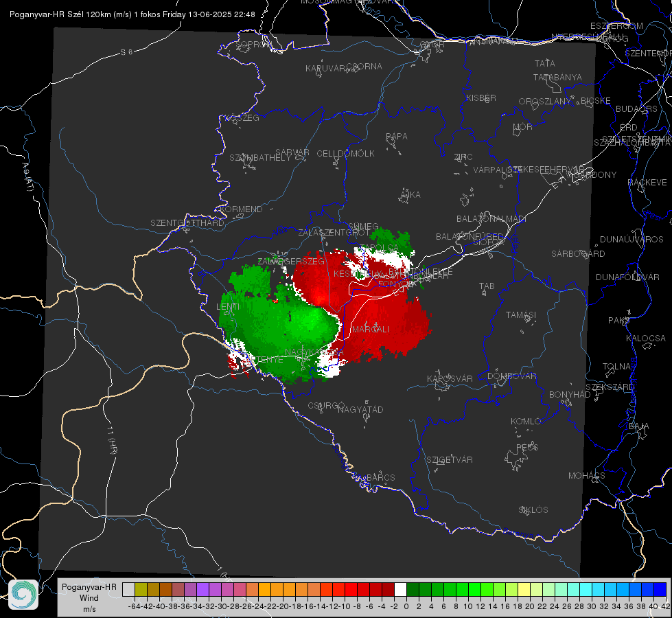Click the TAMASI city label
672x618 pixels.
pyautogui.click(x=521, y=315)
